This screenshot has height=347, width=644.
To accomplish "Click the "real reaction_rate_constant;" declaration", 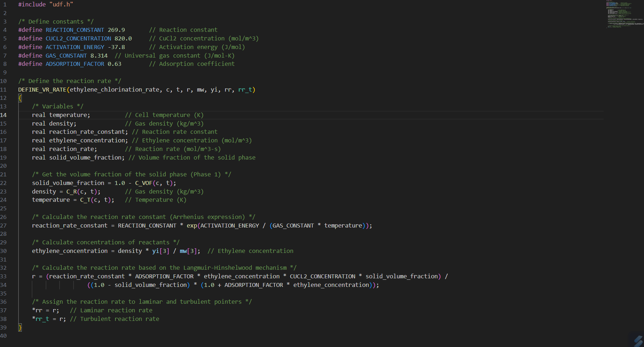I will pos(80,132).
